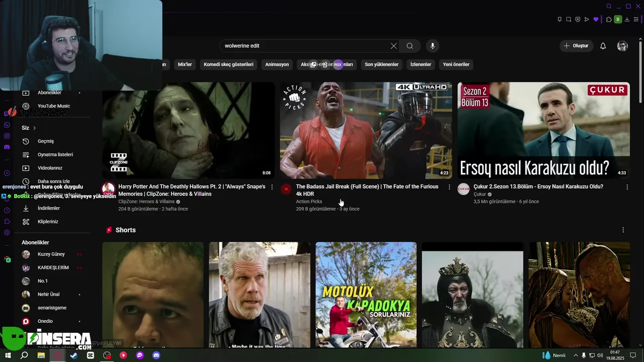Open the Onedio subscription

(x=45, y=321)
